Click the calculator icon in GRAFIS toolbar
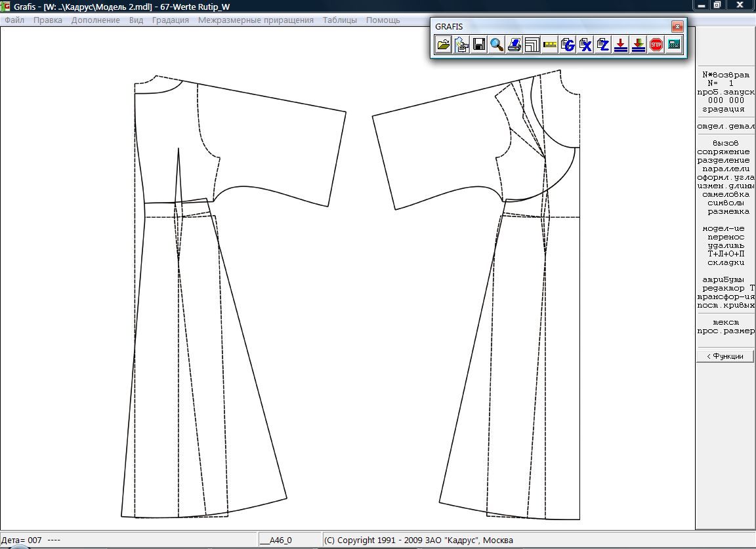Screen dimensions: 756x549 pyautogui.click(x=673, y=45)
